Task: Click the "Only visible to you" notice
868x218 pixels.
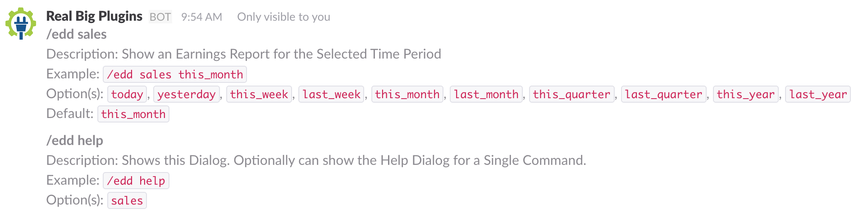Action: (x=283, y=17)
